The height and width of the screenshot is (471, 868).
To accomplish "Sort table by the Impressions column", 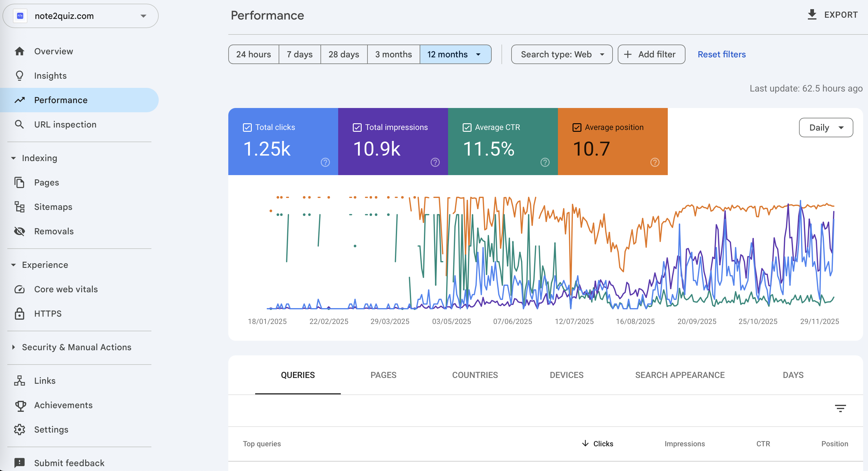I will (684, 444).
